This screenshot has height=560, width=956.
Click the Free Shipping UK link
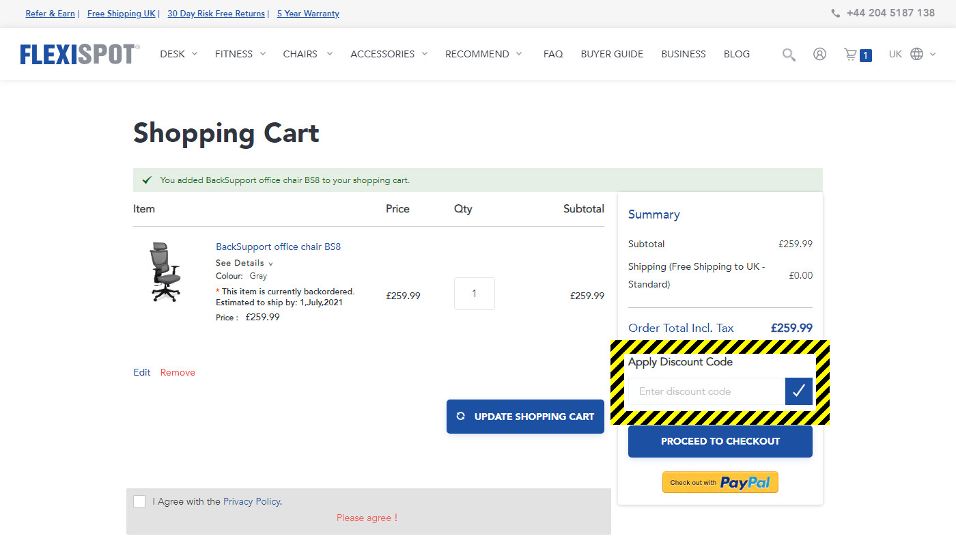point(122,14)
